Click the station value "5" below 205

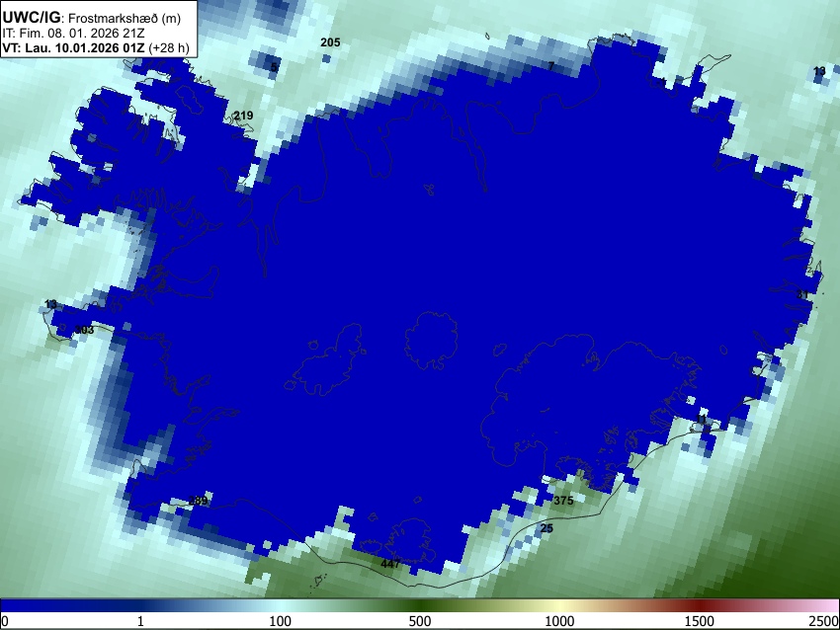274,67
